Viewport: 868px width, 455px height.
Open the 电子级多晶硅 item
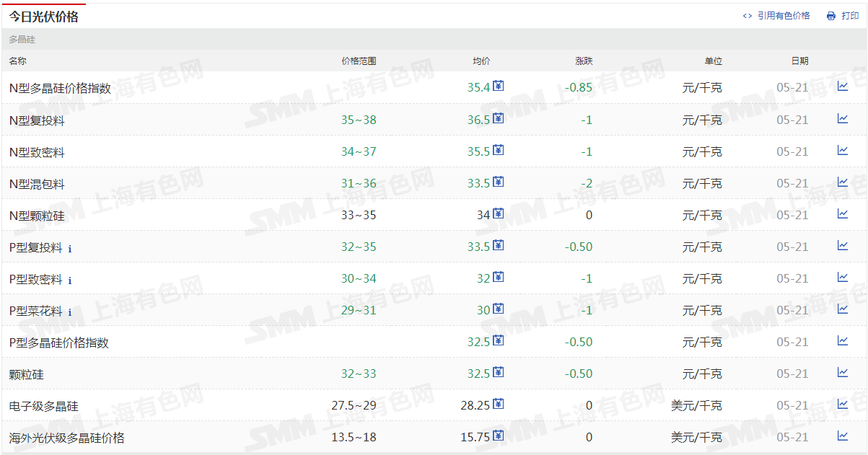pyautogui.click(x=43, y=405)
